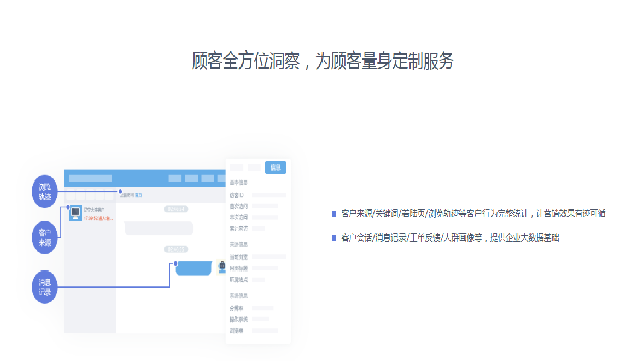644x362 pixels.
Task: Toggle the connector dot on 正在访问 line
Action: (x=120, y=192)
